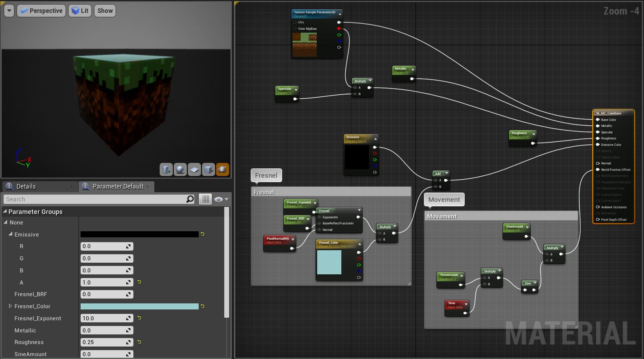The width and height of the screenshot is (644, 359).
Task: Click the grass block texture thumbnail in node
Action: tap(305, 45)
